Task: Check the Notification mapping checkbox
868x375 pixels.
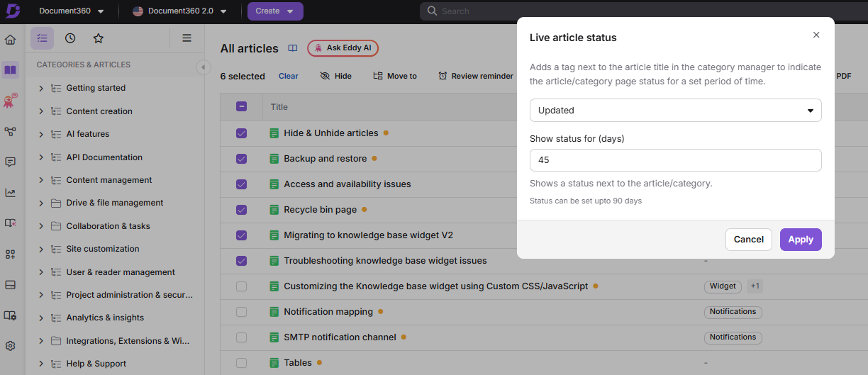Action: tap(241, 312)
